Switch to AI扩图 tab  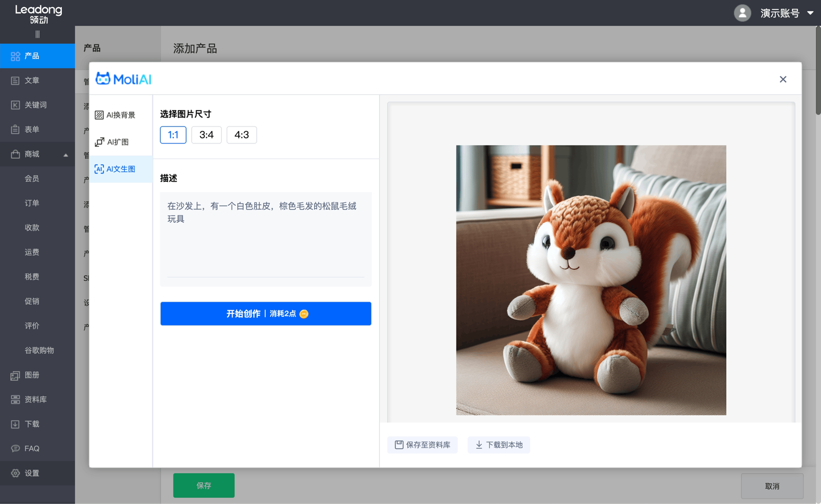click(x=112, y=142)
